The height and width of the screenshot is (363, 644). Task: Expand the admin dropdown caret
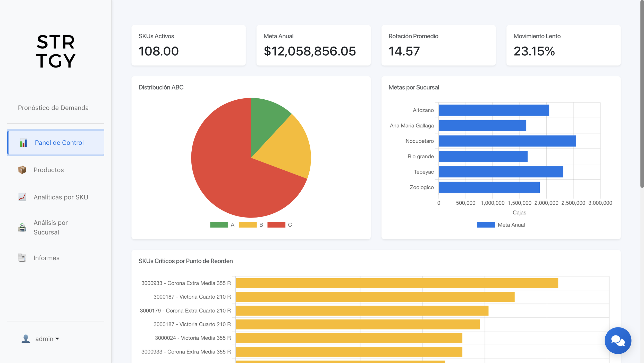coord(57,339)
